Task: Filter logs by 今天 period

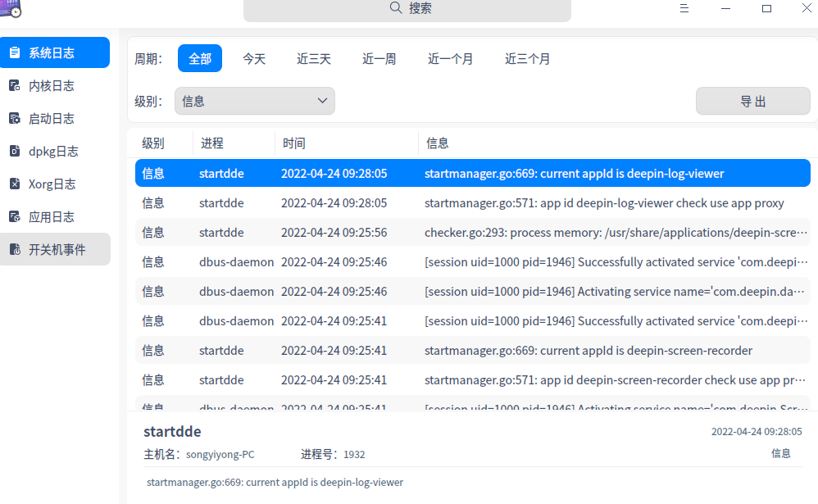Action: point(254,58)
